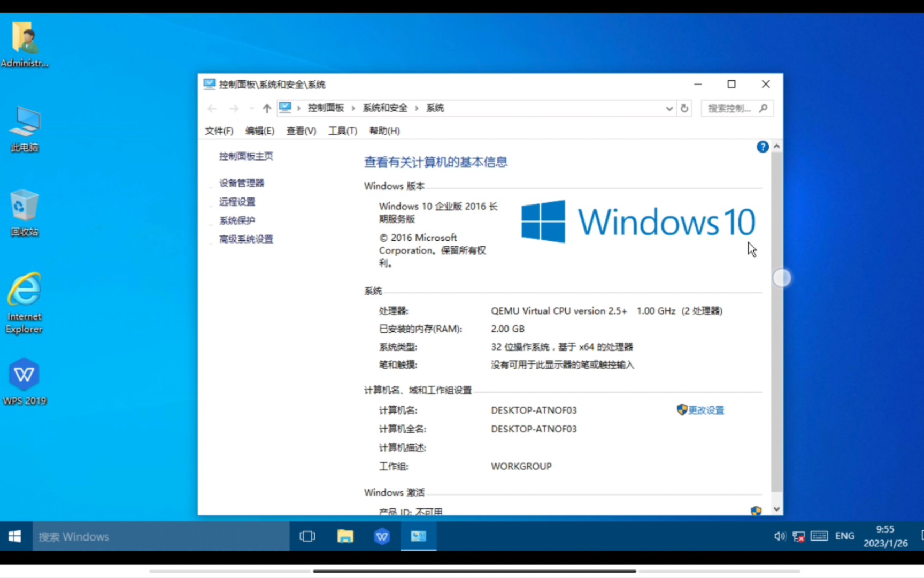924x578 pixels.
Task: Open the 工具(T) menu
Action: [343, 131]
